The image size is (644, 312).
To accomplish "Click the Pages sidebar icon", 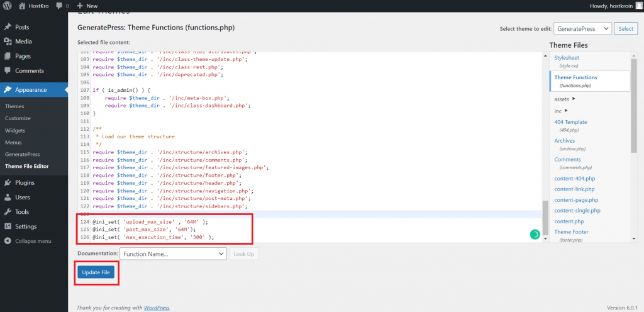I will (x=8, y=56).
